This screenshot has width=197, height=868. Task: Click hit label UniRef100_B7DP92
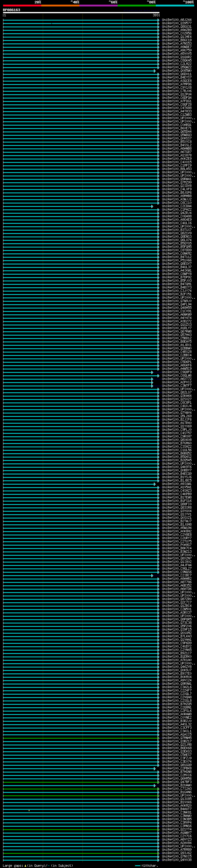click(x=177, y=277)
